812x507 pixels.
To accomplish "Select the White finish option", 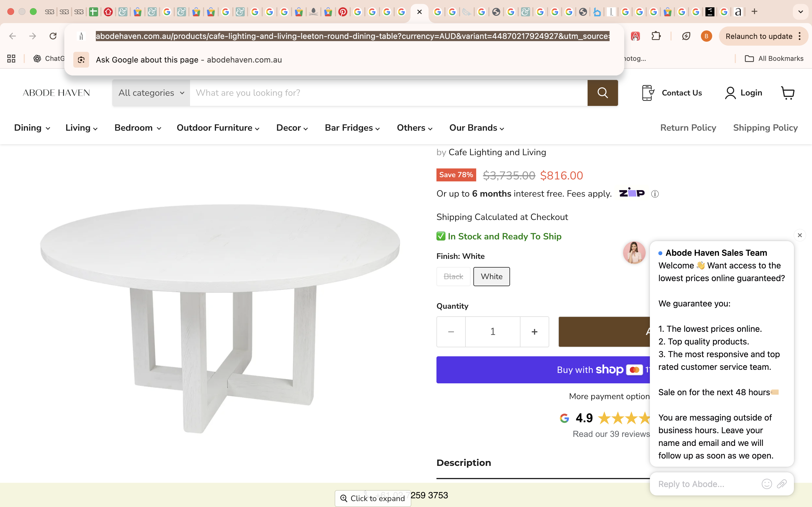I will coord(491,277).
